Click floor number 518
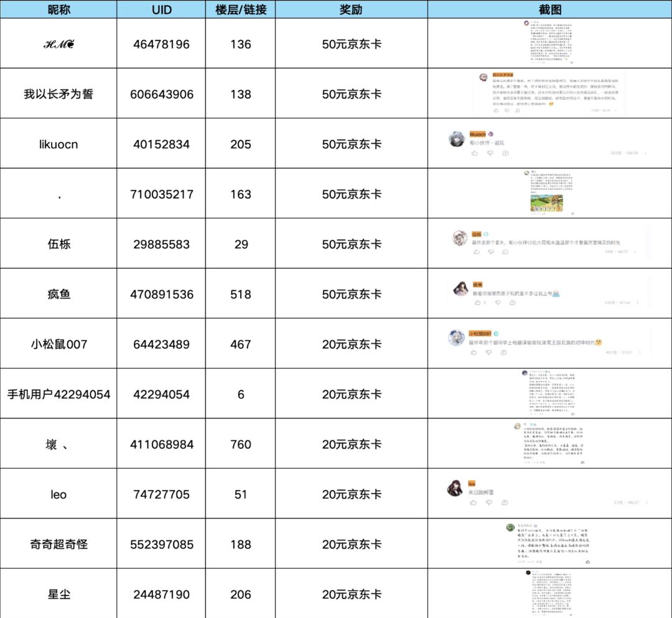This screenshot has width=672, height=618. [240, 295]
